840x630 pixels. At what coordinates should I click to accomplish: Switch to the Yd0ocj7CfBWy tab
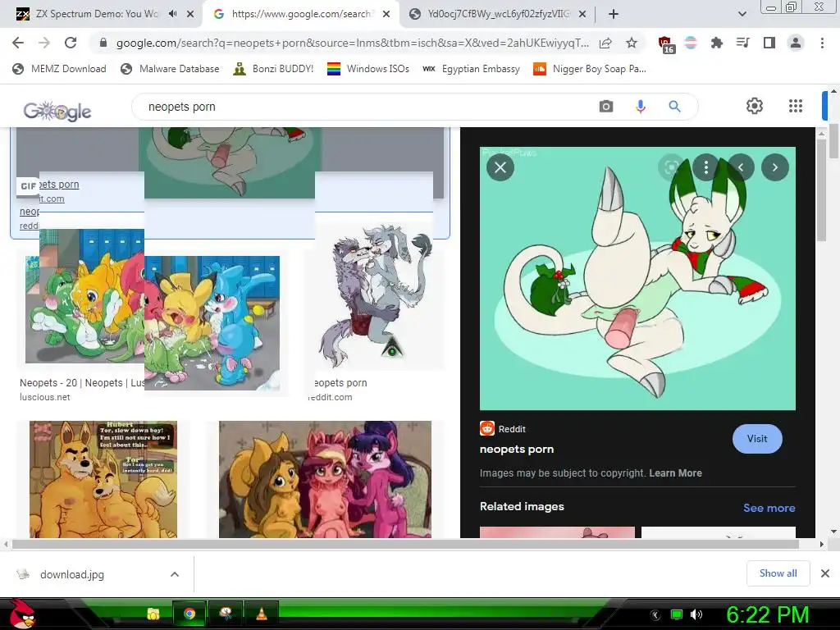(498, 14)
